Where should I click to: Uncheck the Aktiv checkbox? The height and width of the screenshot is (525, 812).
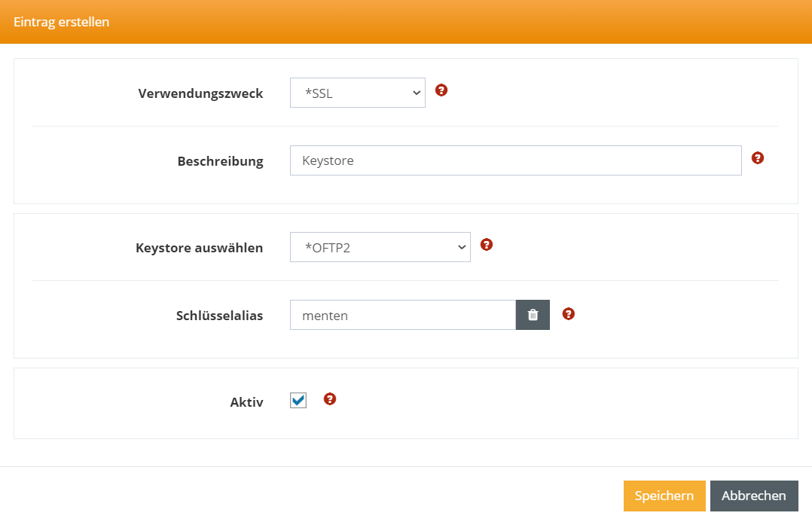tap(298, 401)
